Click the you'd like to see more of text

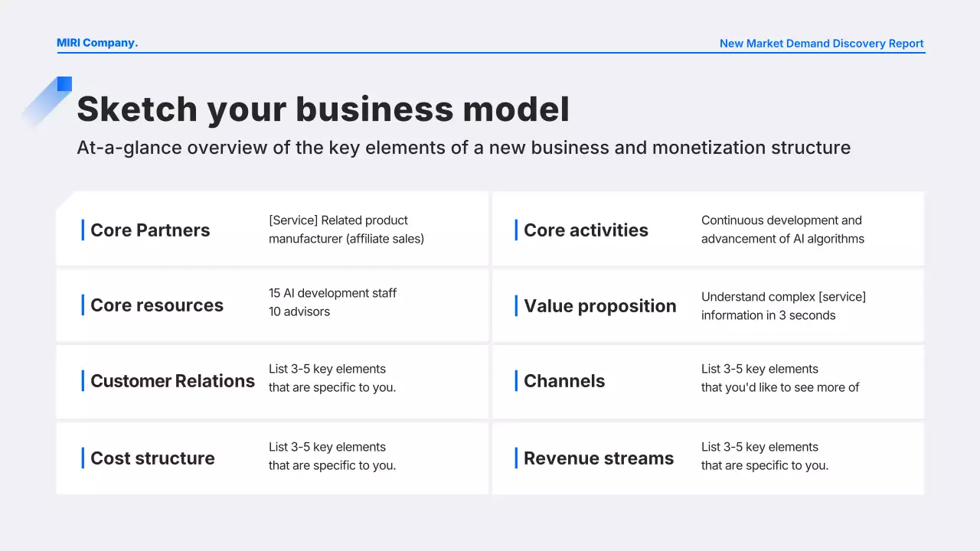click(x=779, y=387)
